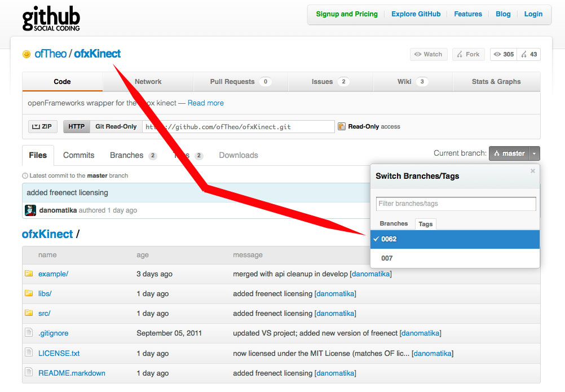
Task: Click danomatika author name link
Action: (x=58, y=210)
